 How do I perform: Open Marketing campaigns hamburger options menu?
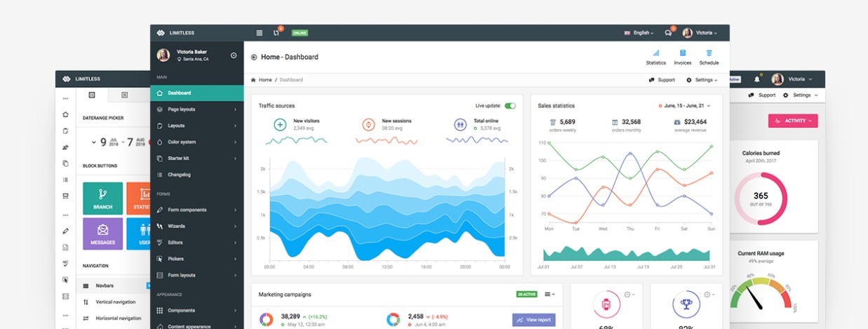point(550,295)
